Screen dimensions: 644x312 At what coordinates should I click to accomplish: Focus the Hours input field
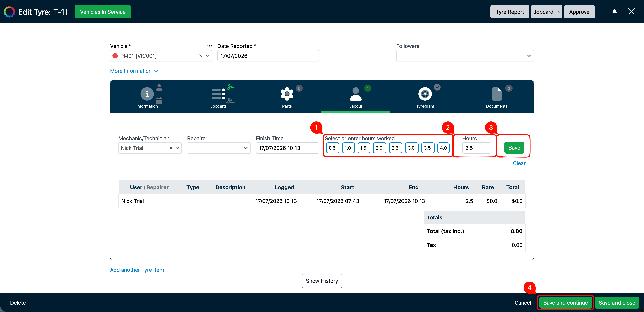(476, 148)
